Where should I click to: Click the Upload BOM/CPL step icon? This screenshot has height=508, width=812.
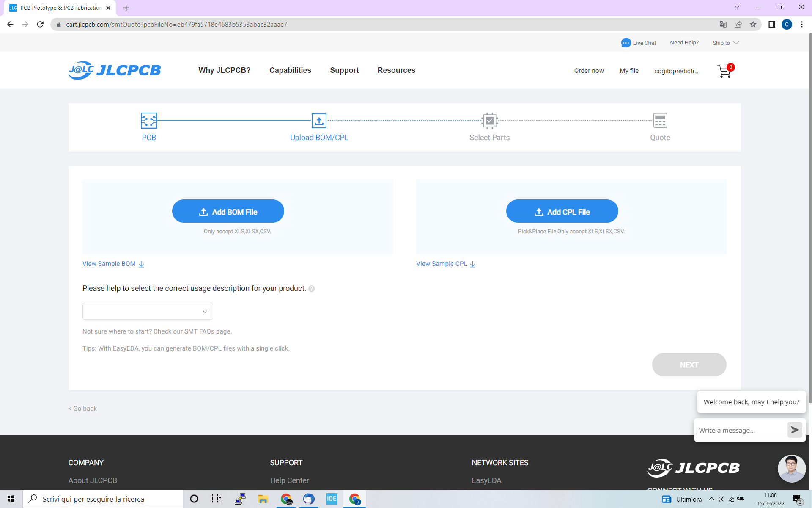pyautogui.click(x=319, y=121)
